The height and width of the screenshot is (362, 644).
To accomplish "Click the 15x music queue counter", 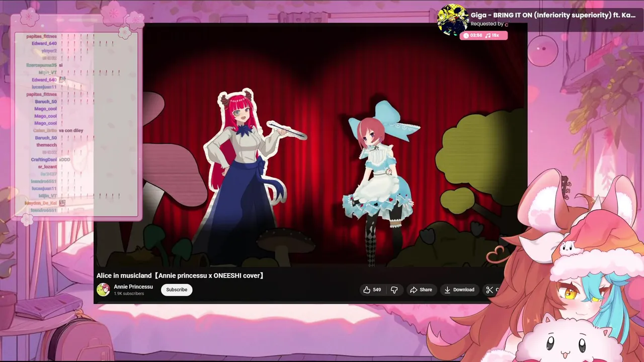I will pyautogui.click(x=493, y=35).
